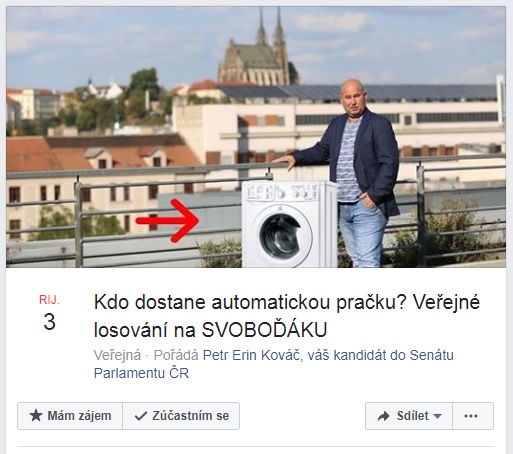This screenshot has width=513, height=454.
Task: Click the checkmark icon beside Zúčastním se
Action: (x=141, y=416)
